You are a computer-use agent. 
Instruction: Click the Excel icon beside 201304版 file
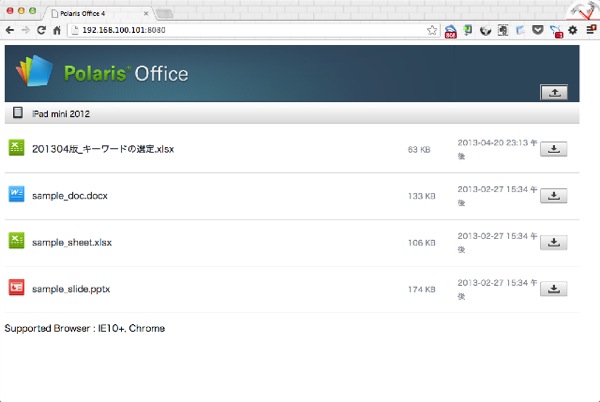tap(16, 148)
